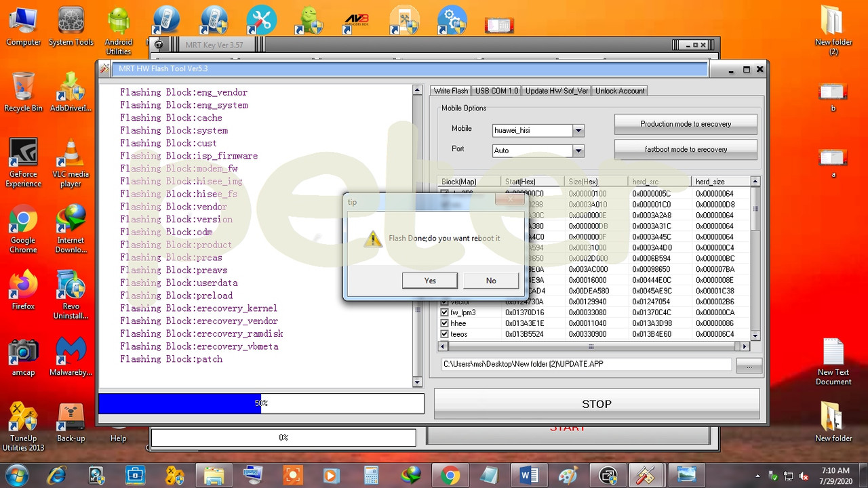Open Android Utilities desktop icon
This screenshot has height=488, width=868.
coord(119,32)
